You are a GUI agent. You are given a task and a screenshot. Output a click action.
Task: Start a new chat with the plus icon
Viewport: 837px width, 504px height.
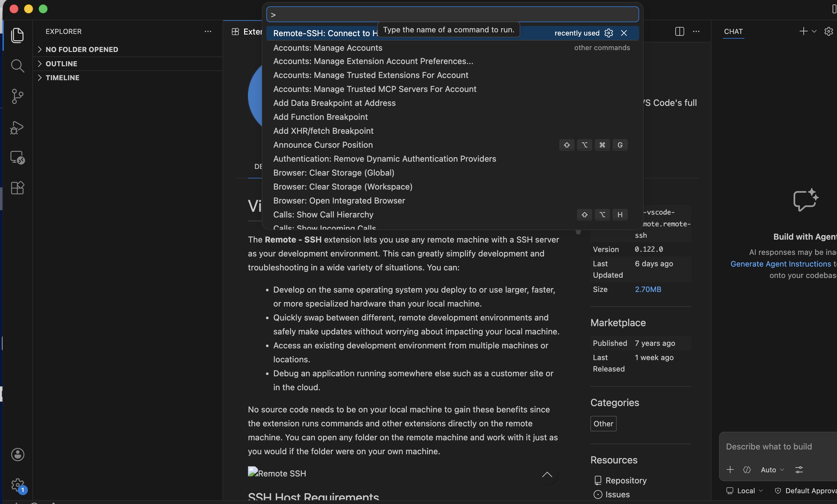(x=803, y=32)
